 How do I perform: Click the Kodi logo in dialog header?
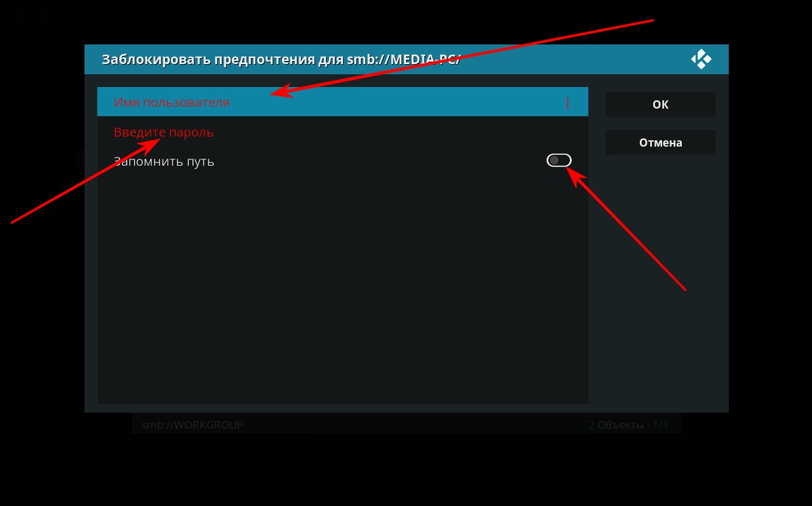tap(701, 60)
